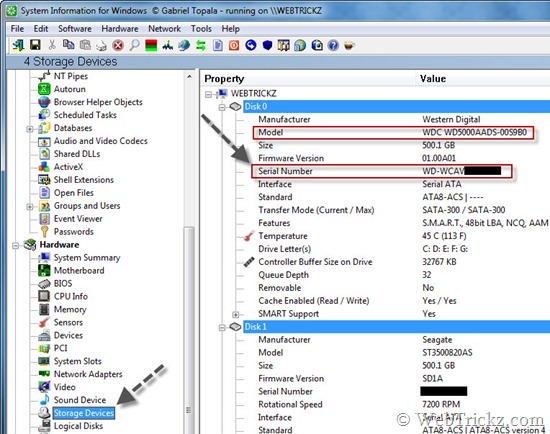
Task: Select the Temperature row
Action: 396,236
